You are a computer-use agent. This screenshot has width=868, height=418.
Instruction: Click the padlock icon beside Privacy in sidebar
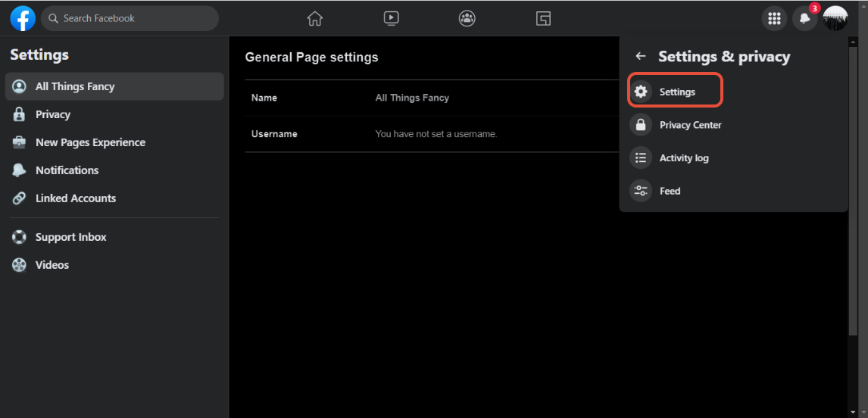pyautogui.click(x=20, y=114)
